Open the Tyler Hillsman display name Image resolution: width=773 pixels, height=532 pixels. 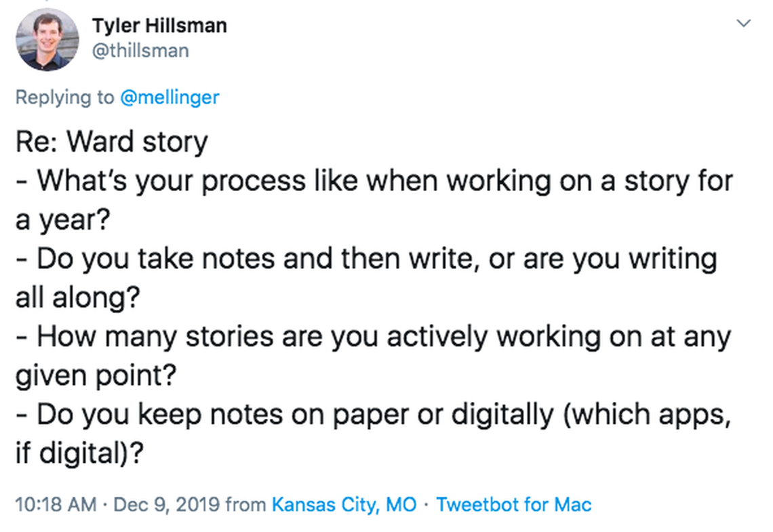159,26
